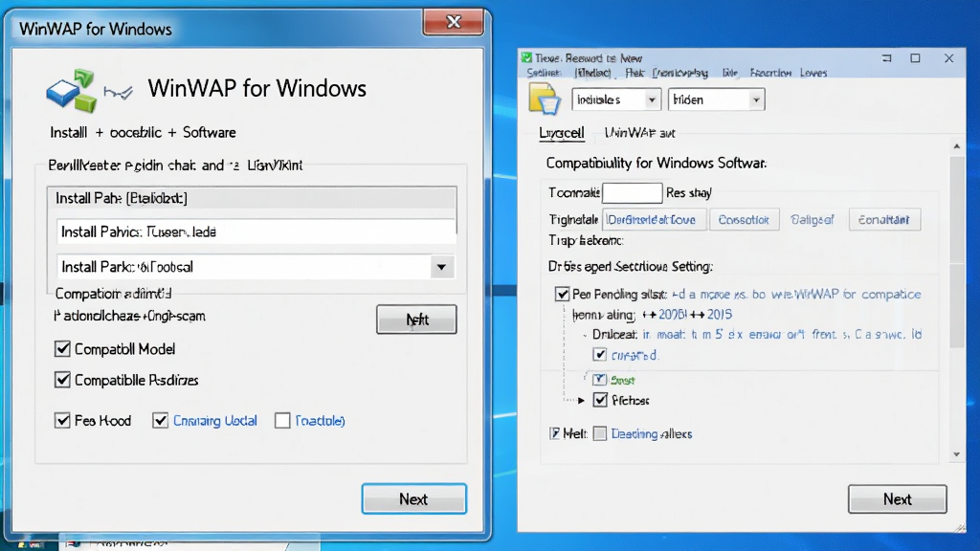980x551 pixels.
Task: Click Next button in right window
Action: [897, 498]
